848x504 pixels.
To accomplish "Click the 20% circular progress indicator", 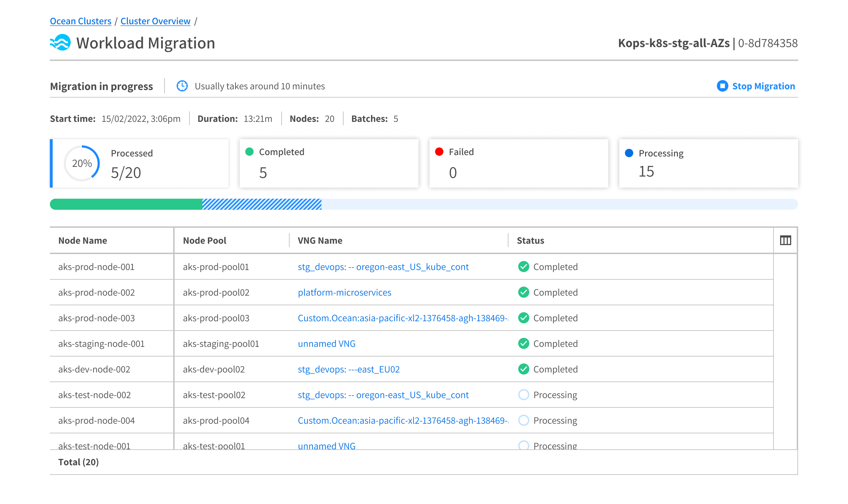I will (x=82, y=163).
